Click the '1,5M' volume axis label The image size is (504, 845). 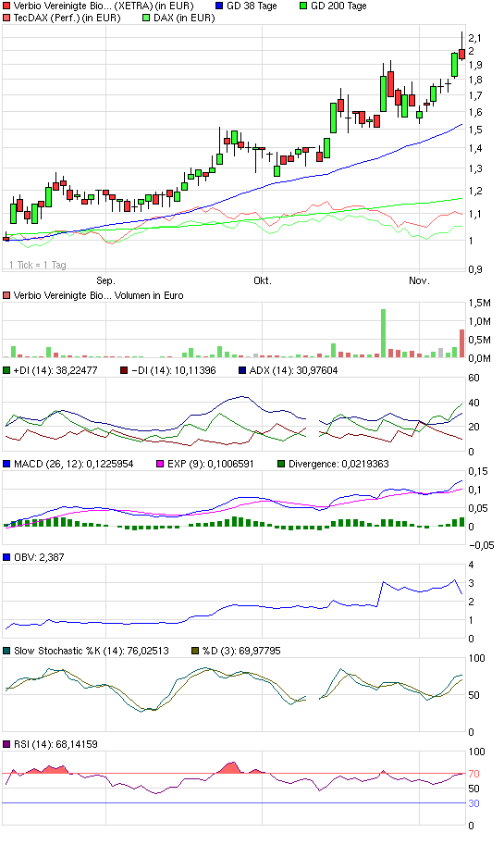(x=479, y=303)
